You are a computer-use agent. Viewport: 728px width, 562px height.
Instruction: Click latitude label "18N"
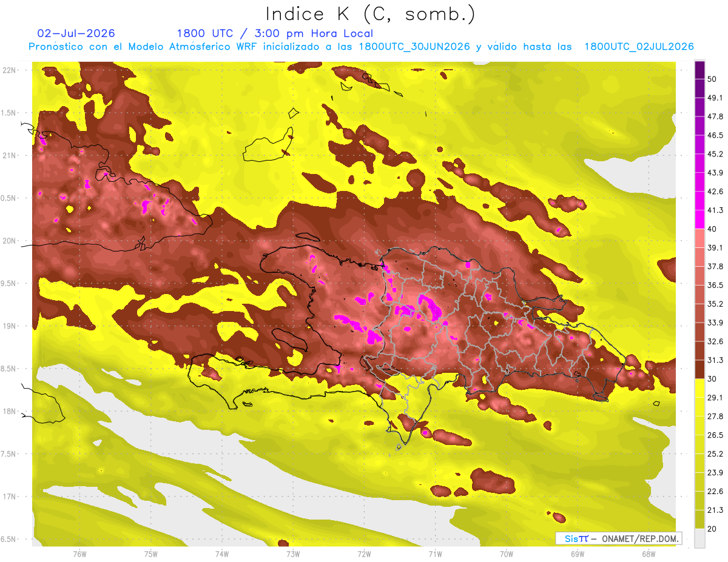pos(10,411)
